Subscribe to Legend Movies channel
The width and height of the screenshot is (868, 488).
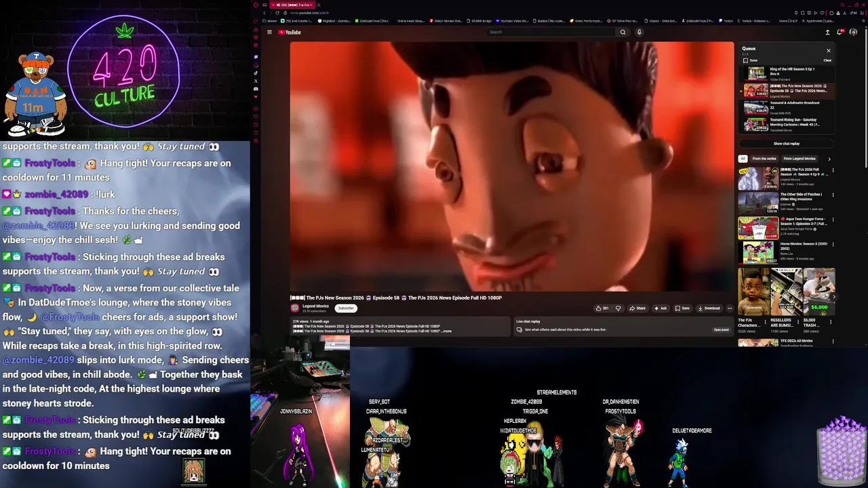click(346, 308)
